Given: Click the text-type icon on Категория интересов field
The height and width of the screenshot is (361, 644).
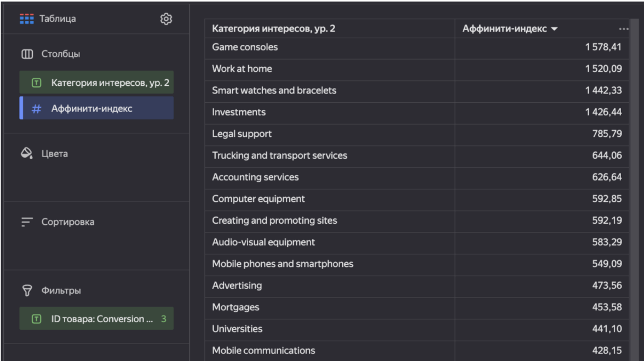Looking at the screenshot, I should pyautogui.click(x=36, y=83).
